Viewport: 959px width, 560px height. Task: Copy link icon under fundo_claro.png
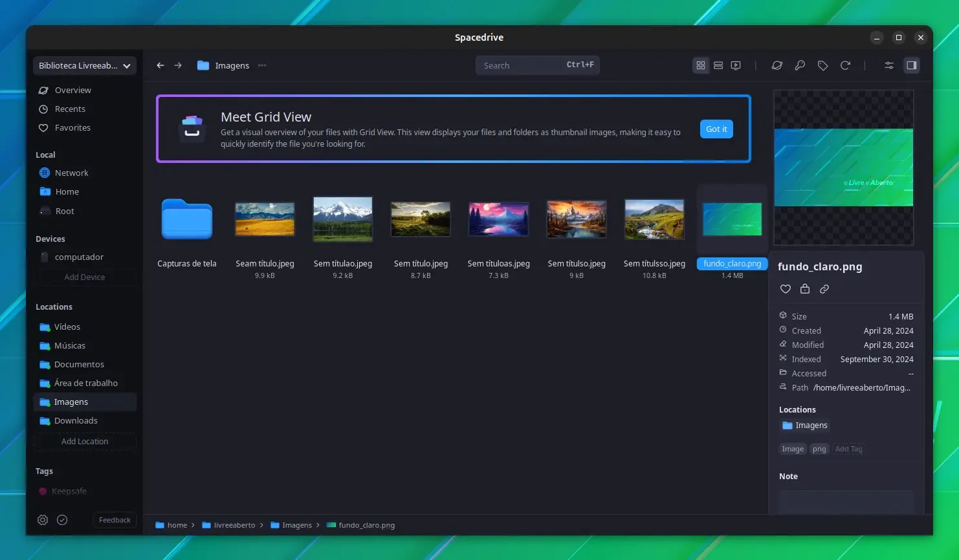click(824, 289)
